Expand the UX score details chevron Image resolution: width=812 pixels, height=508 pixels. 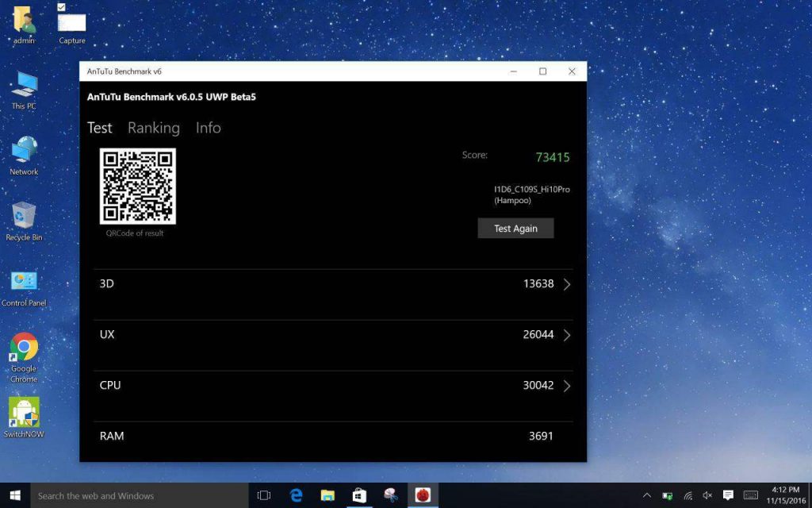coord(567,335)
